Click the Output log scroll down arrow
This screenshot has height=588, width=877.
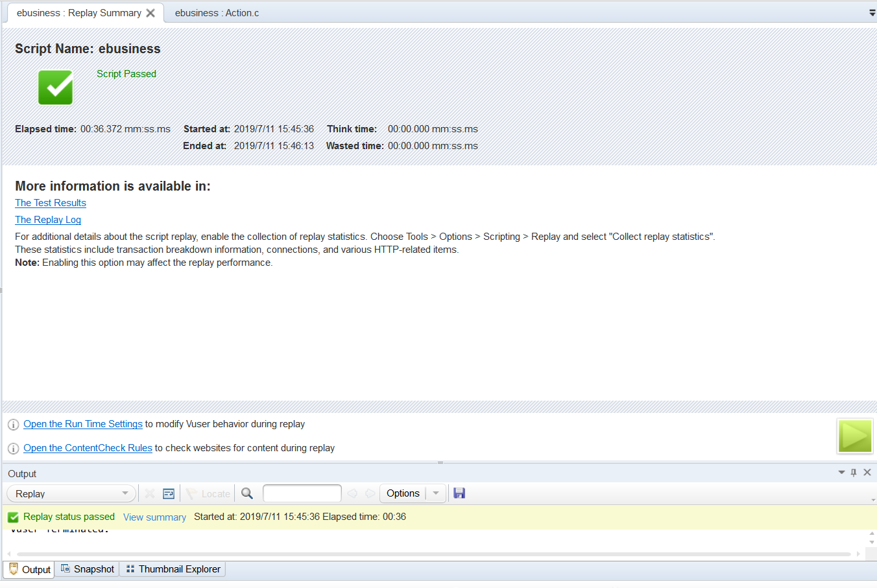coord(872,543)
